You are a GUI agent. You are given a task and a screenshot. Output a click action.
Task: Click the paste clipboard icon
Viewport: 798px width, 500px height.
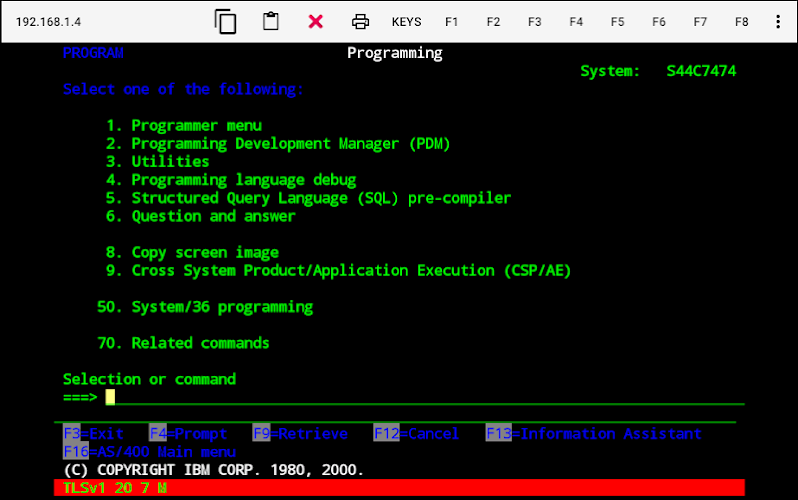[x=271, y=21]
